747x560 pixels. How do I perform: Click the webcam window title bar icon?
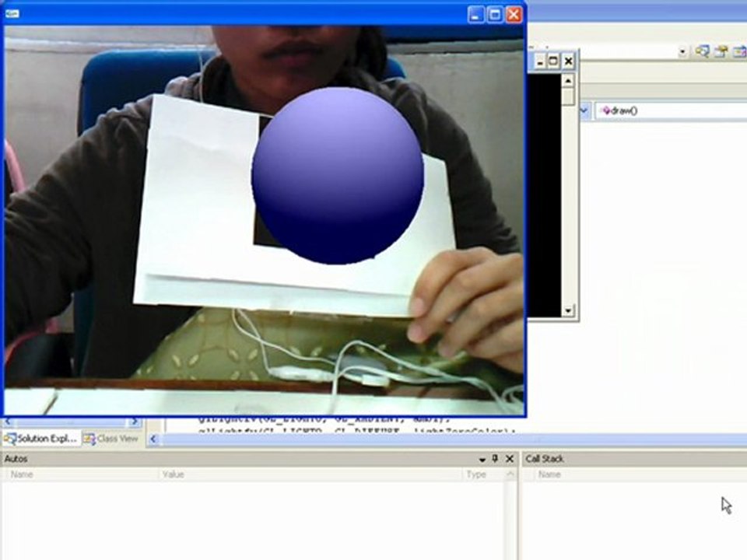coord(12,14)
